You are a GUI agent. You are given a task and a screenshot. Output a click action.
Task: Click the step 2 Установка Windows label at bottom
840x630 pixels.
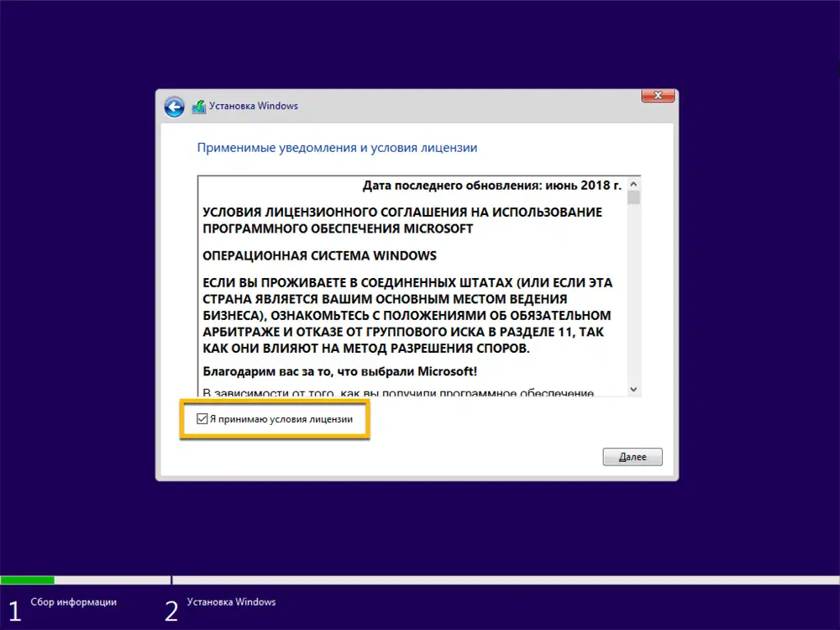point(232,602)
